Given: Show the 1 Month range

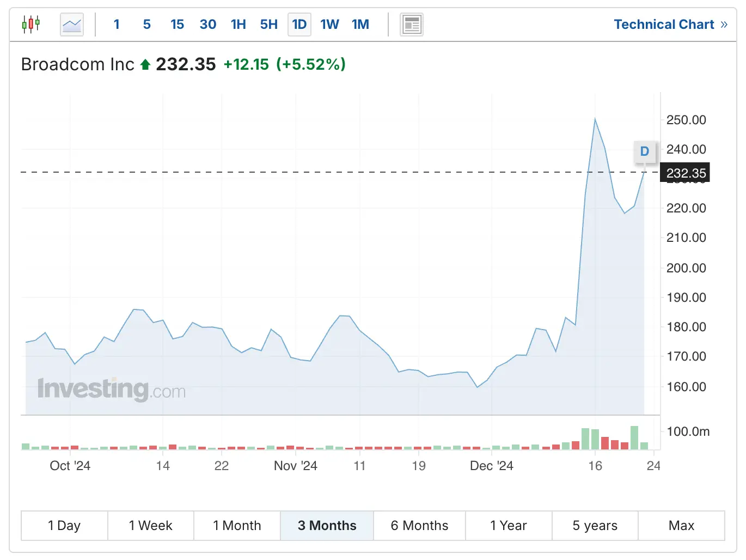Looking at the screenshot, I should tap(237, 526).
